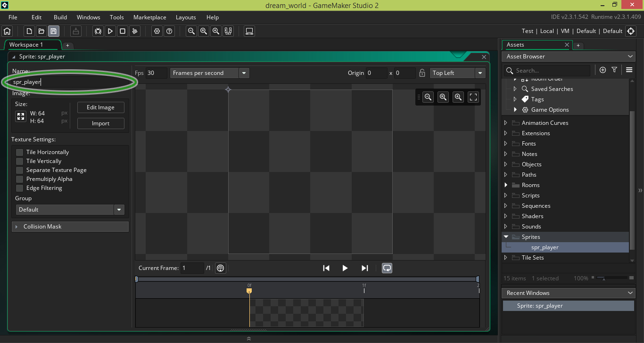The width and height of the screenshot is (644, 343).
Task: Check Separate Texture Page
Action: 19,170
